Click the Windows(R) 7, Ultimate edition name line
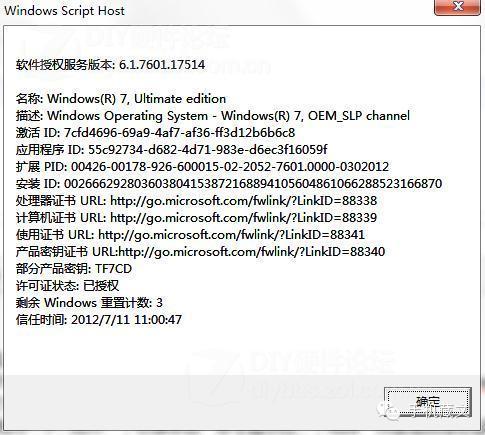485x435 pixels. (x=121, y=99)
